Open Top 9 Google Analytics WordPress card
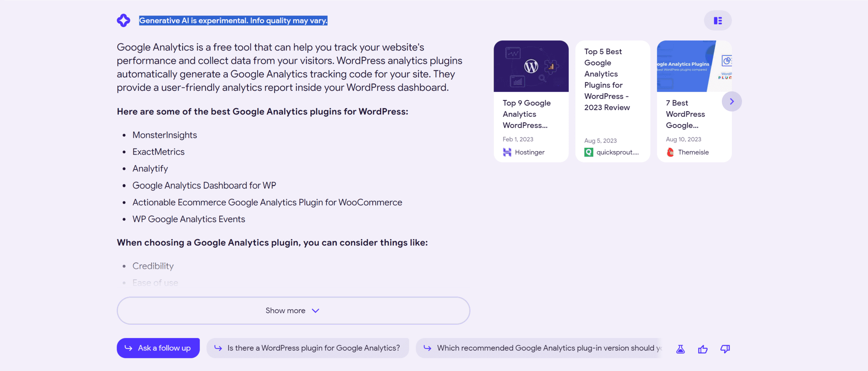868x371 pixels. [x=526, y=114]
